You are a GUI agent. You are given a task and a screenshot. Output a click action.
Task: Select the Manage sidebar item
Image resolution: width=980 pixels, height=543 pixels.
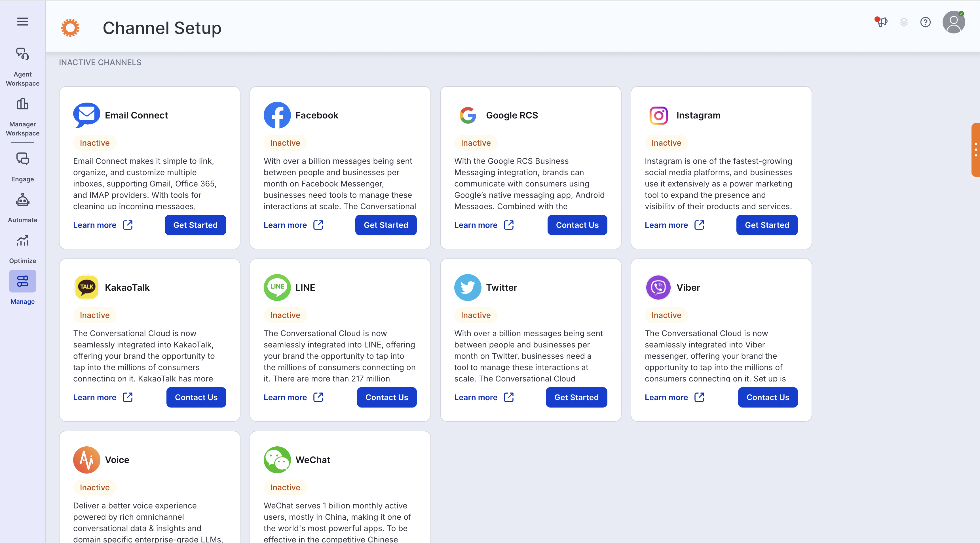click(22, 287)
